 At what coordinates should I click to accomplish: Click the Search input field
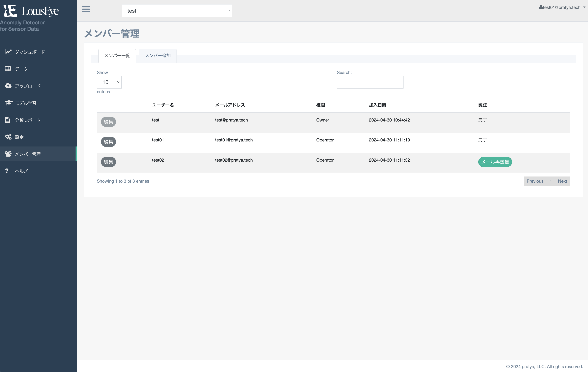coord(370,82)
